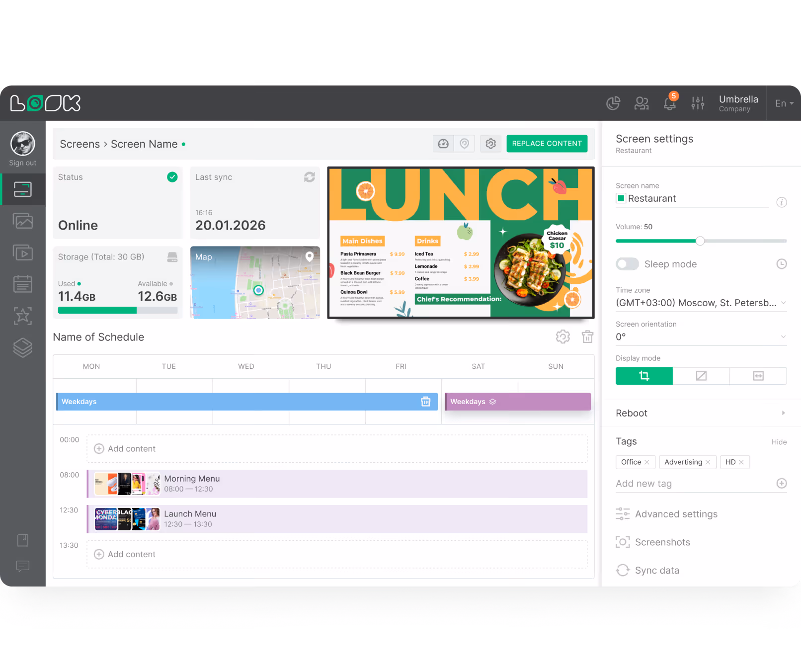Click the user avatar photo

(x=23, y=144)
